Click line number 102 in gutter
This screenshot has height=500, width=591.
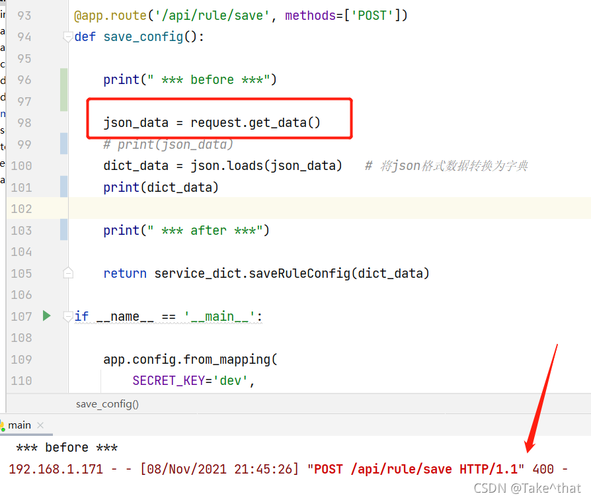[x=21, y=209]
